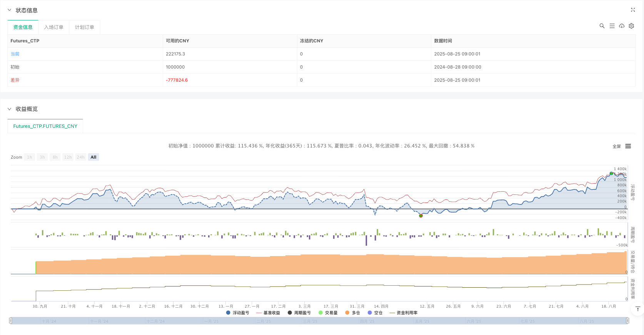The image size is (644, 335).
Task: Set chart zoom to 3h
Action: [42, 157]
